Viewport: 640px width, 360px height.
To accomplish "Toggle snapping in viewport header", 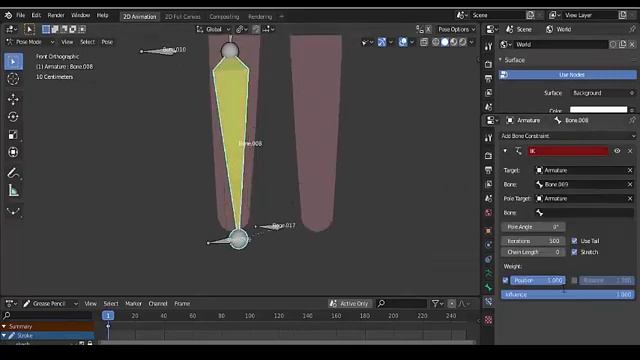I will coord(256,29).
